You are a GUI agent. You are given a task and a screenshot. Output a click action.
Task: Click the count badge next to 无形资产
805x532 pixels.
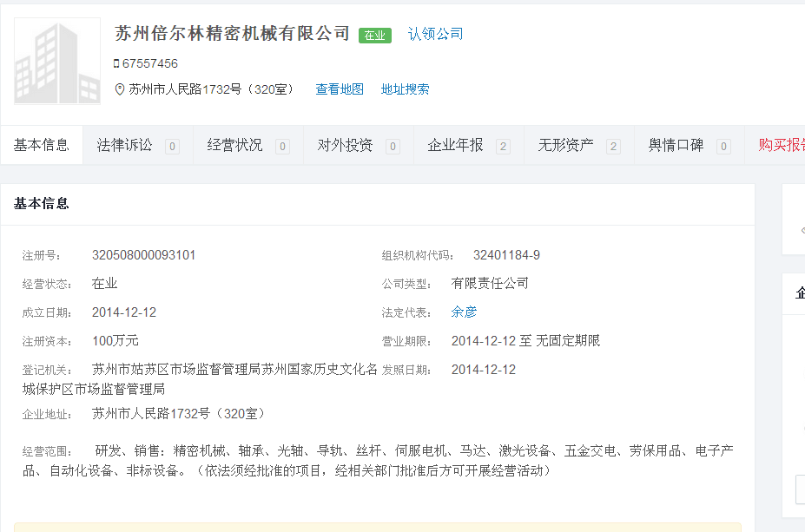point(613,147)
